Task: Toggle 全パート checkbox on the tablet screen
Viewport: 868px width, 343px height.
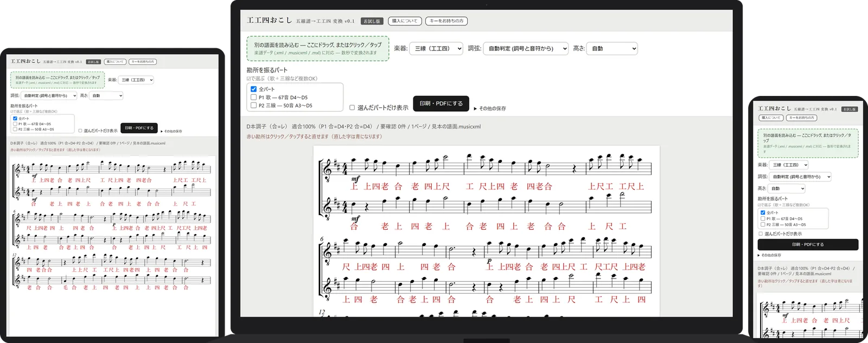Action: (15, 118)
